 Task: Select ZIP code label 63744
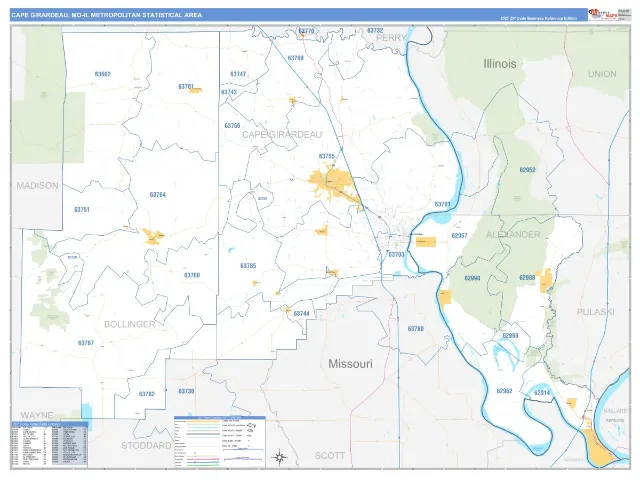[x=301, y=313]
